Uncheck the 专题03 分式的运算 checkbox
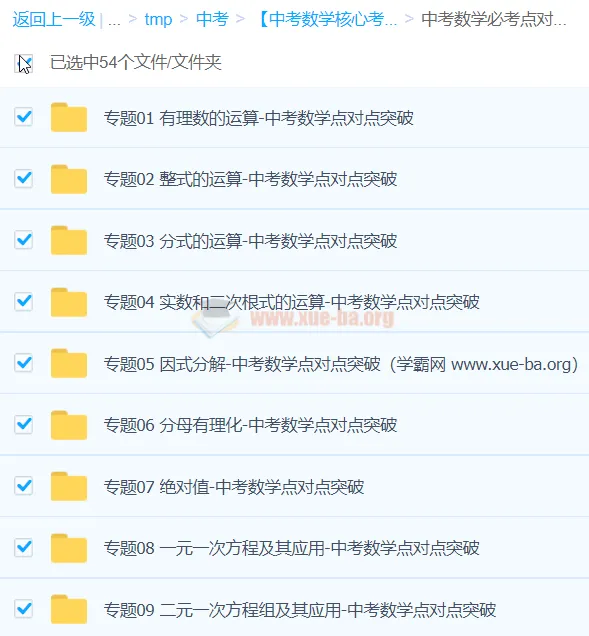 pyautogui.click(x=24, y=240)
